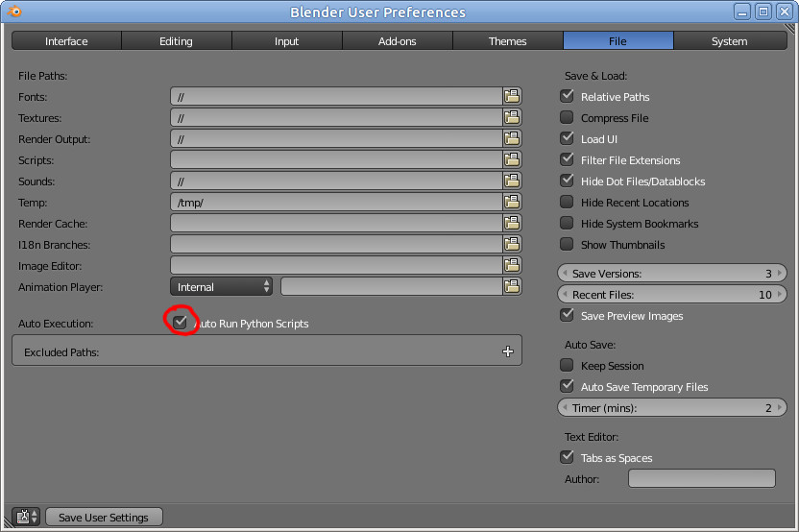Enable Hide System Bookmarks checkbox
799x532 pixels.
pos(567,223)
